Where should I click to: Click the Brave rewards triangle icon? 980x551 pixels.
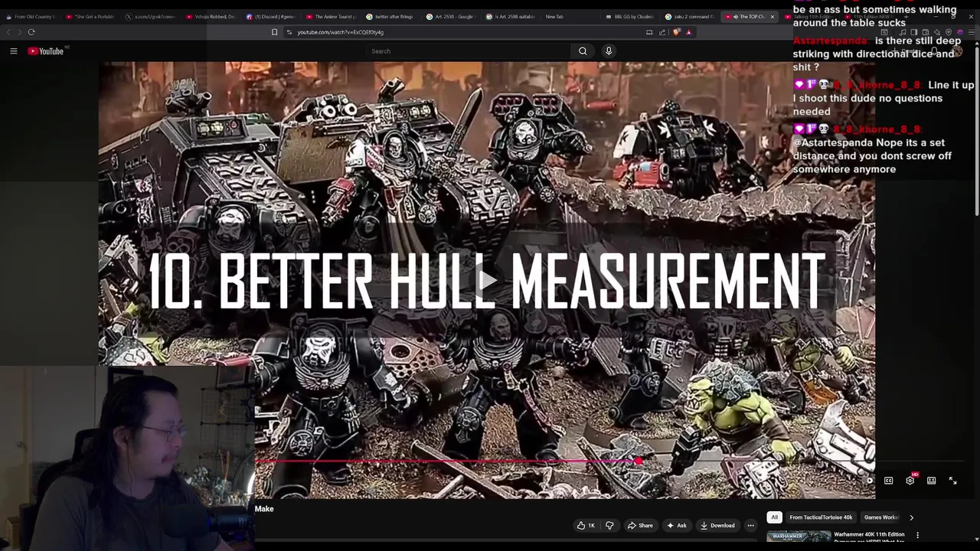pos(688,32)
